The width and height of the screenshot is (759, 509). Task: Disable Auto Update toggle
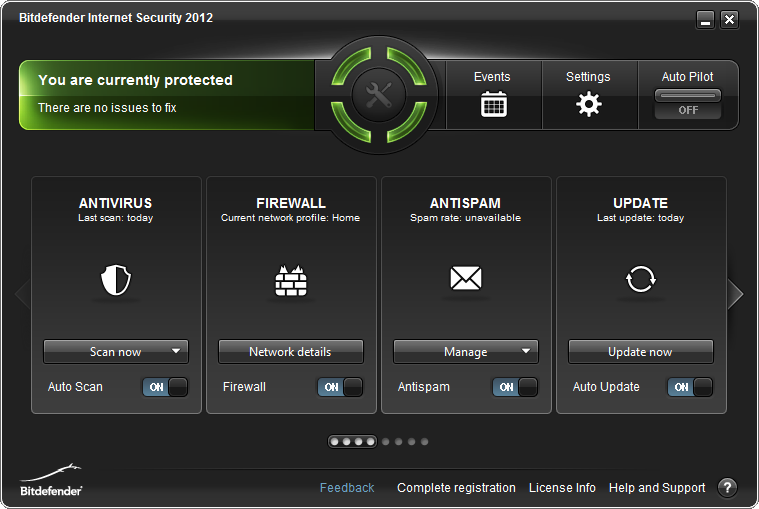click(x=690, y=387)
